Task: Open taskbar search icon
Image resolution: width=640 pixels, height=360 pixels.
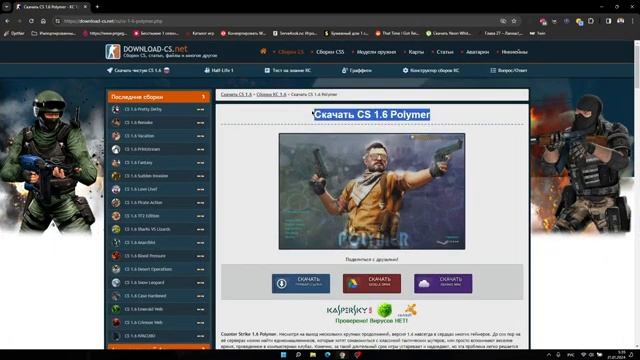Action: 298,355
